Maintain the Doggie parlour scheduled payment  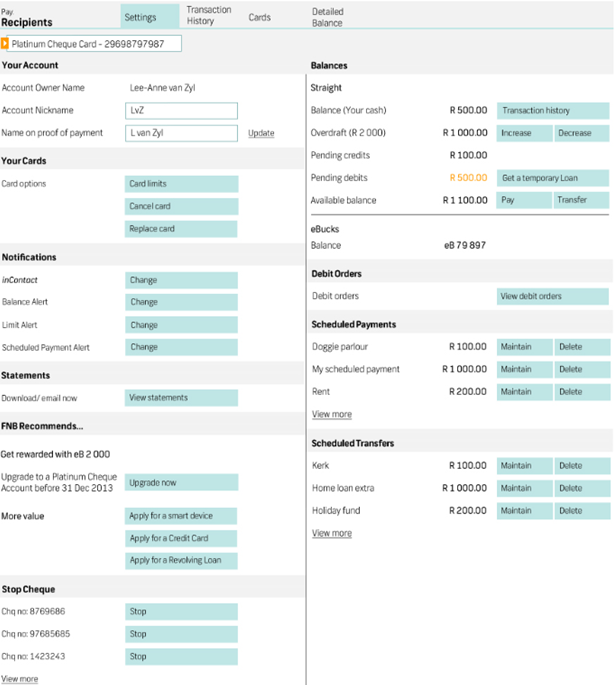point(525,347)
